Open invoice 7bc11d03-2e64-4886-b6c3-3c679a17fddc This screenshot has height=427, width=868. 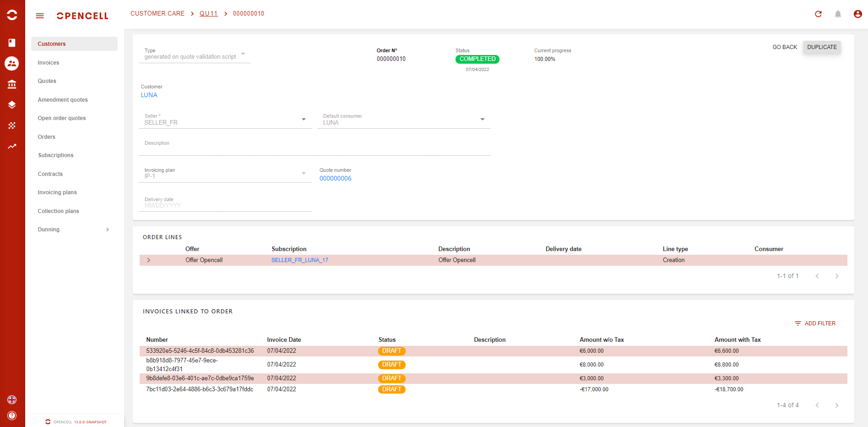point(200,389)
